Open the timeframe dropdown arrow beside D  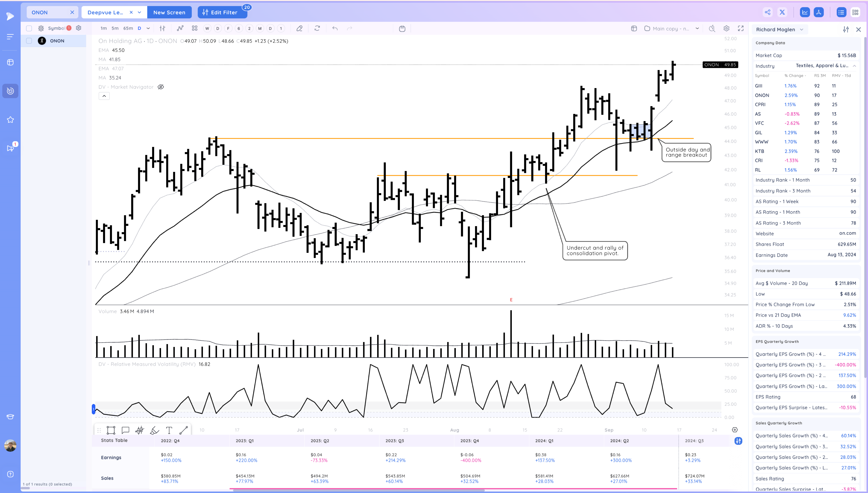pyautogui.click(x=148, y=28)
